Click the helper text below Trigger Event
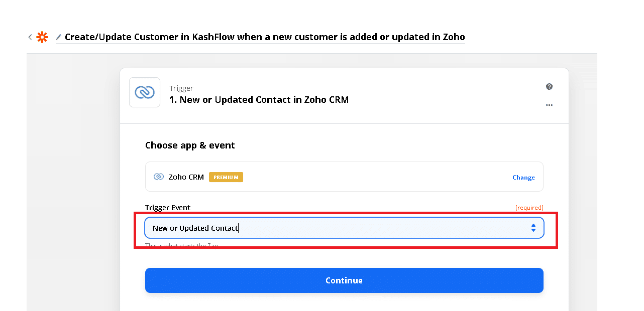The image size is (644, 311). (x=181, y=246)
